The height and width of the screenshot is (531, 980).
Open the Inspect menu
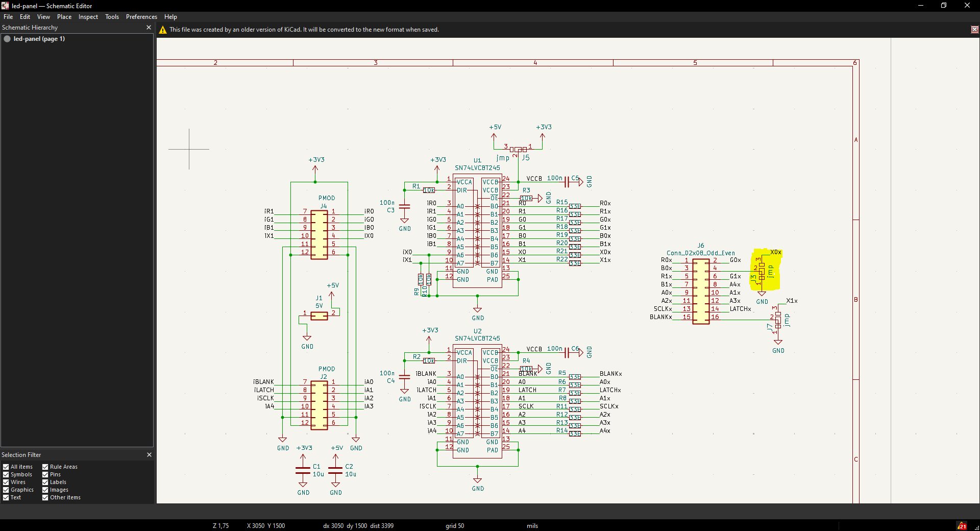click(88, 17)
